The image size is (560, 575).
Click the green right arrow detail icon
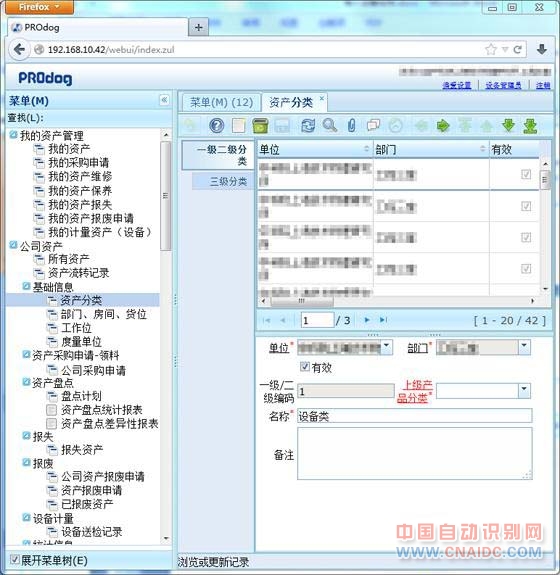(443, 126)
